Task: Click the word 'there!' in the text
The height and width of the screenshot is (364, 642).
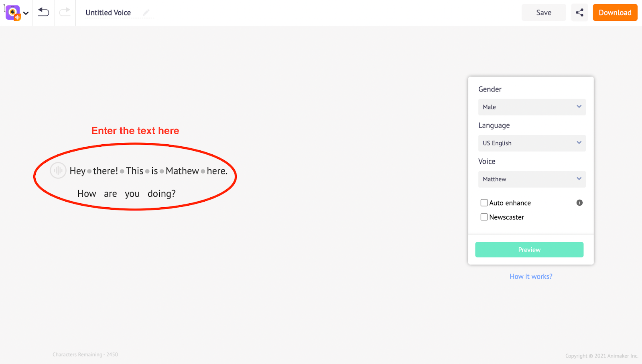Action: pos(106,171)
